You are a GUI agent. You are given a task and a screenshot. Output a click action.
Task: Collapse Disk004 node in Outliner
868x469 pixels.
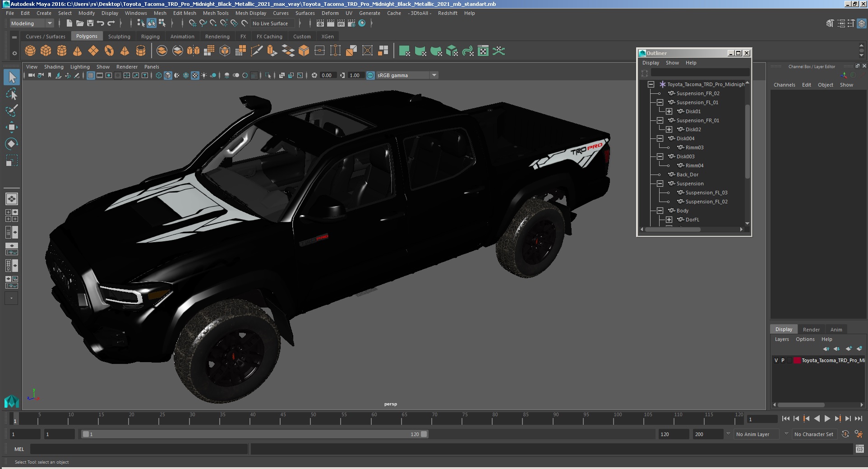[x=660, y=138]
